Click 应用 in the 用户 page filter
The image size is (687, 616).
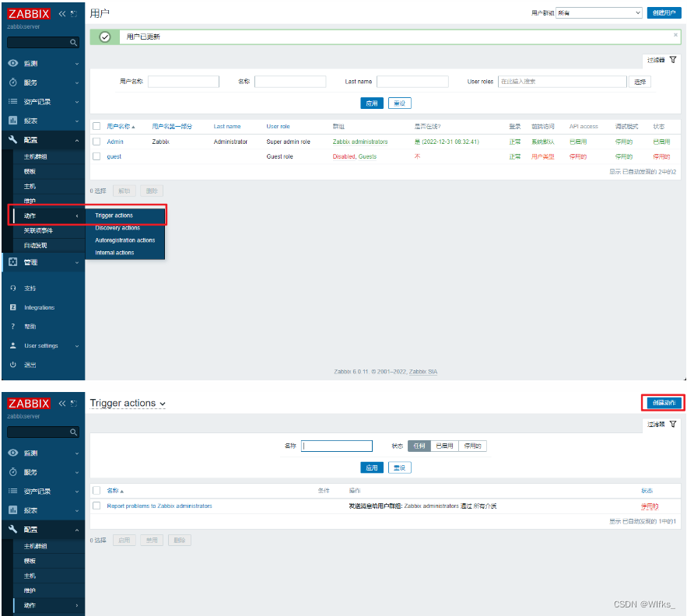pos(372,103)
